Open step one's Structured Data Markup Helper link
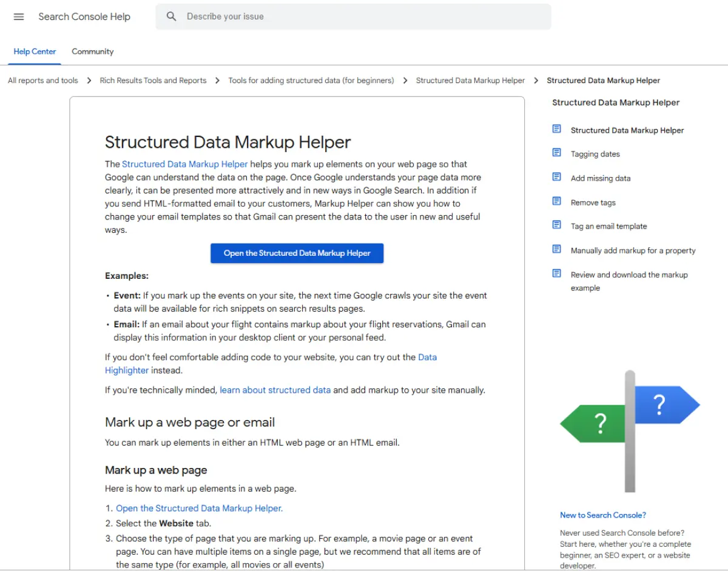728x571 pixels. click(199, 508)
